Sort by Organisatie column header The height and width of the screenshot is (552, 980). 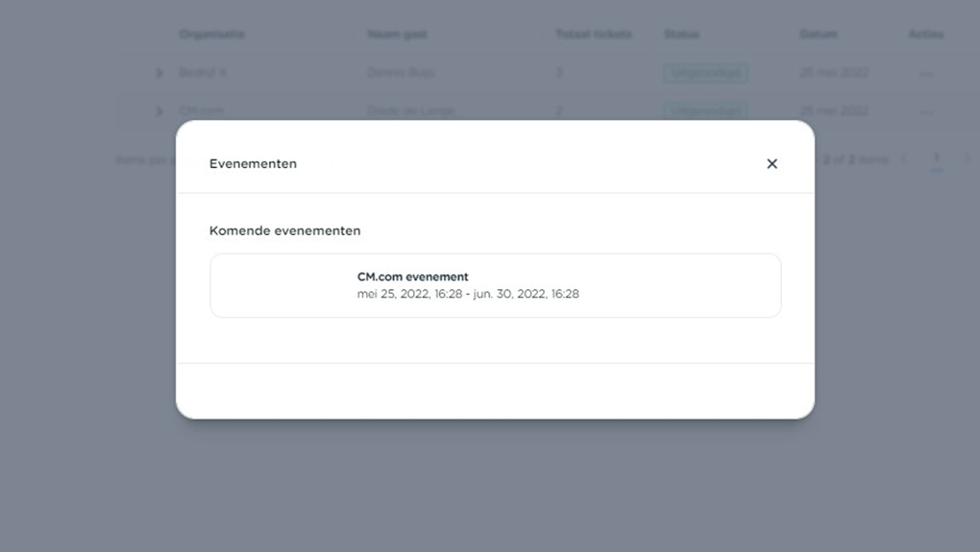(211, 35)
